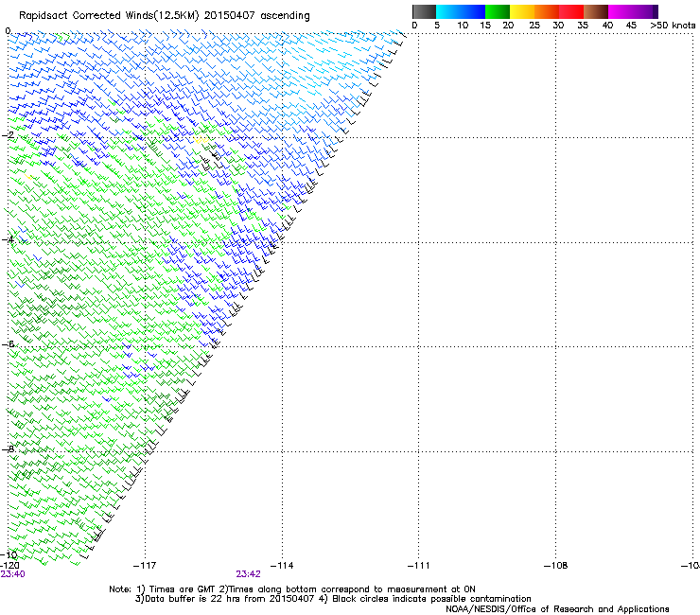
Task: Click the '25' legend scale number
Action: (534, 26)
